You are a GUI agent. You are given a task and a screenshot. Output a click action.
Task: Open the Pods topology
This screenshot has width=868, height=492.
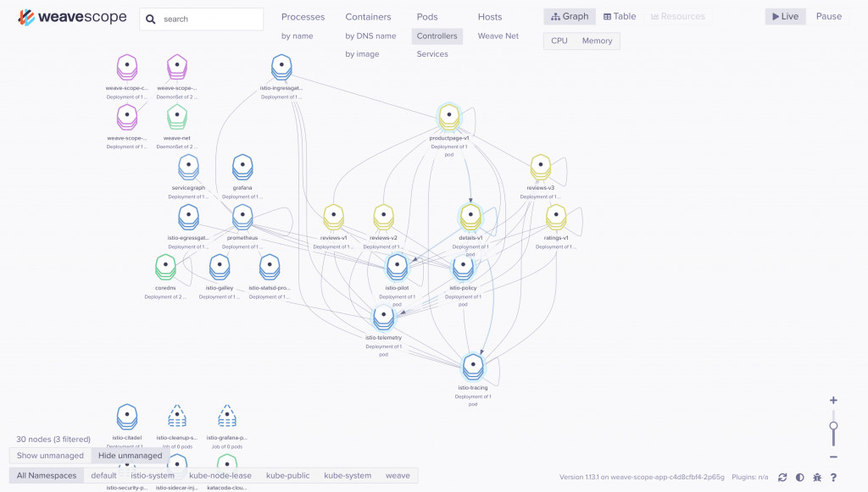[427, 17]
